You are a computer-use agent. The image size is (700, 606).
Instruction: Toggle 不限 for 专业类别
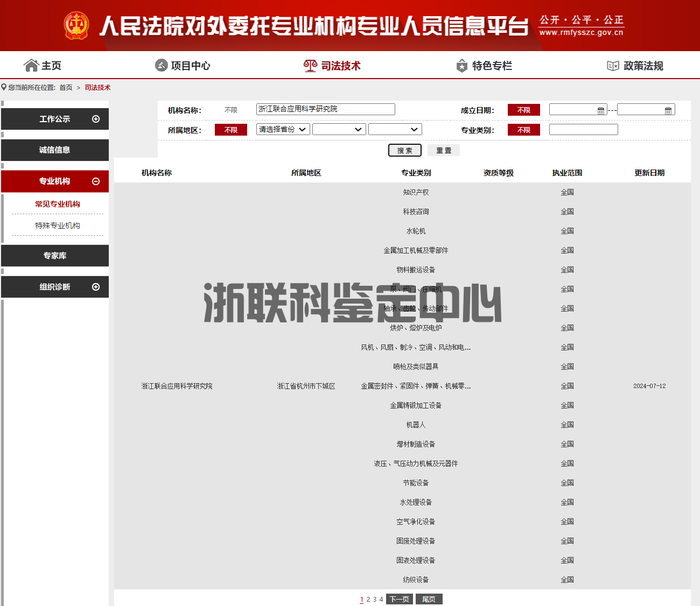(x=523, y=129)
